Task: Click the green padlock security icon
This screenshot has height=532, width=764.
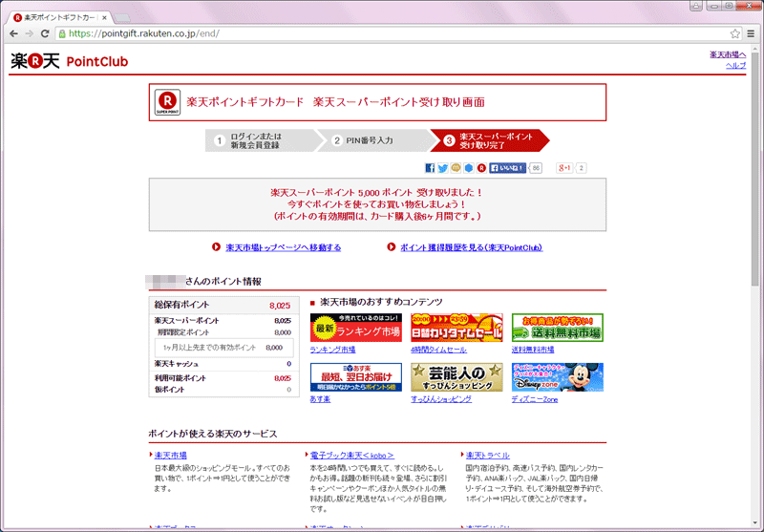Action: [62, 33]
